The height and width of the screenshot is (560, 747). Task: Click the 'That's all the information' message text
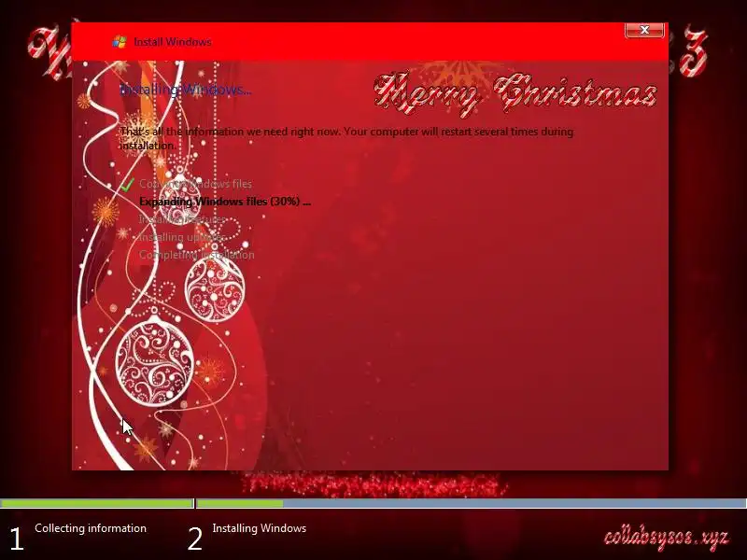point(346,138)
